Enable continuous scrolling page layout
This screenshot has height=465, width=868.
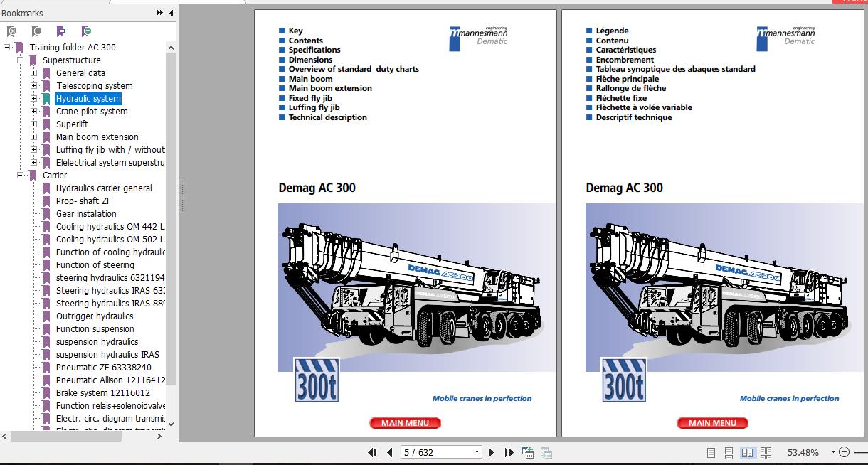click(729, 452)
